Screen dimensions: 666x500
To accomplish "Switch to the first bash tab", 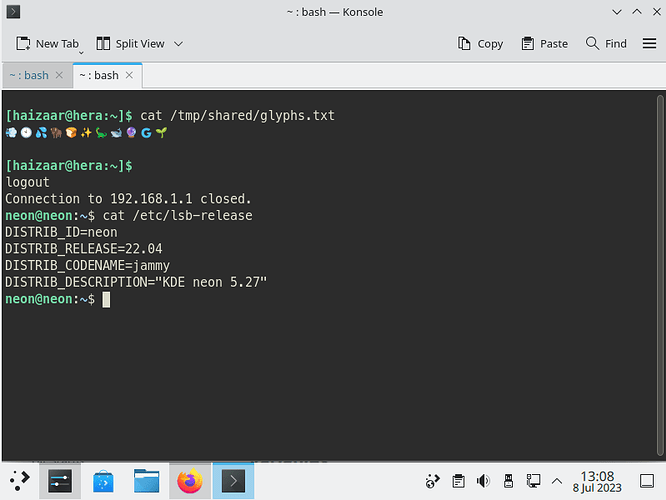I will click(x=29, y=75).
